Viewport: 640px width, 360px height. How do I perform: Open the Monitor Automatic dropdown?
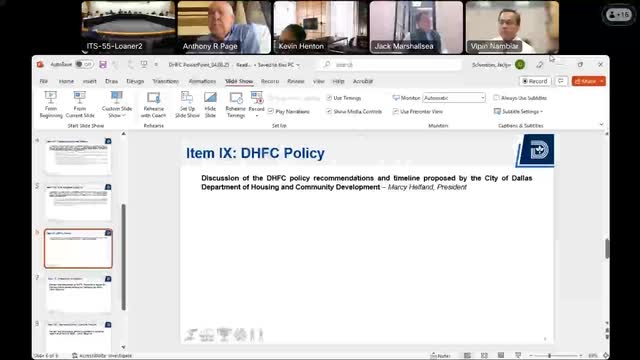click(454, 98)
